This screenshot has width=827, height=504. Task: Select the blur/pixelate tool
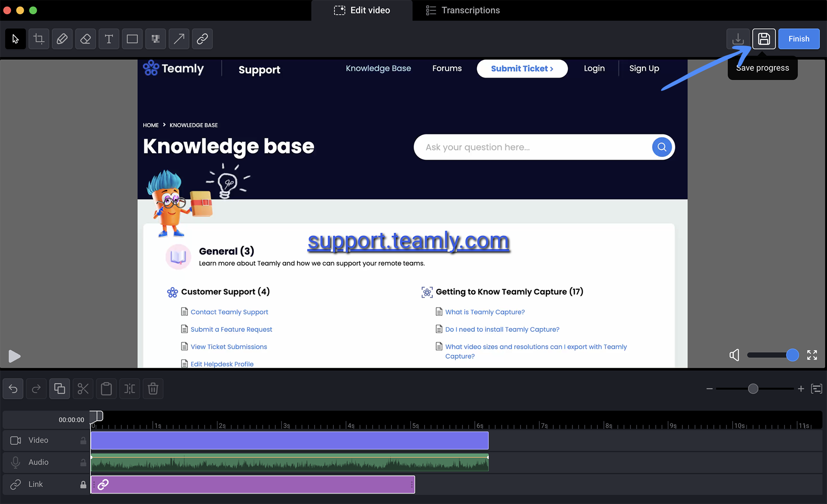tap(155, 39)
